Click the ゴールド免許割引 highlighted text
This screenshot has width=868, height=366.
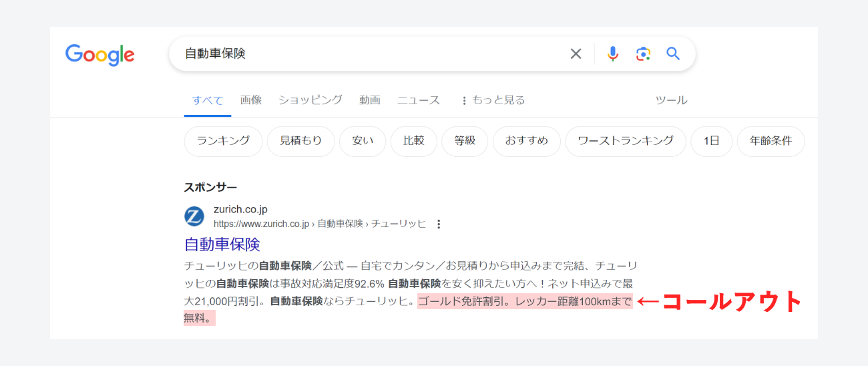coord(461,301)
